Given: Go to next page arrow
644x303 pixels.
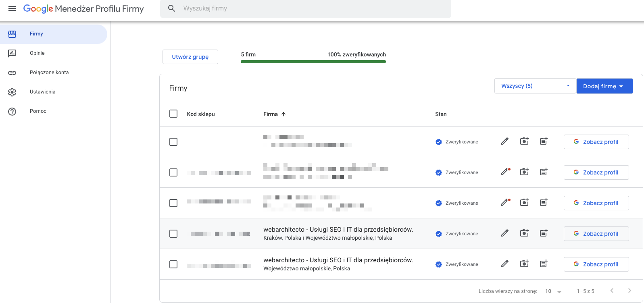Looking at the screenshot, I should pos(629,291).
